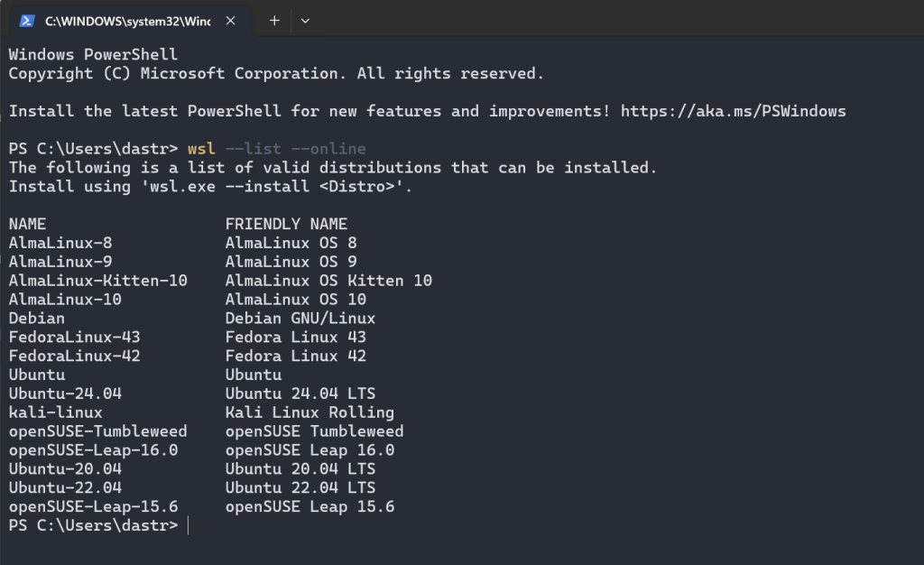Click the 'AlmaLinux-Kitten-10' distribution name
The width and height of the screenshot is (924, 565).
97,281
